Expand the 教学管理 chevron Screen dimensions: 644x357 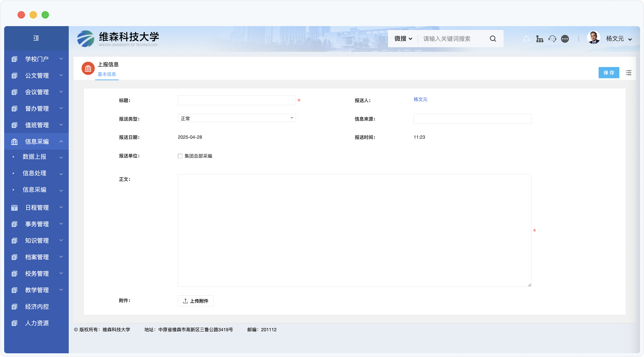(x=61, y=290)
